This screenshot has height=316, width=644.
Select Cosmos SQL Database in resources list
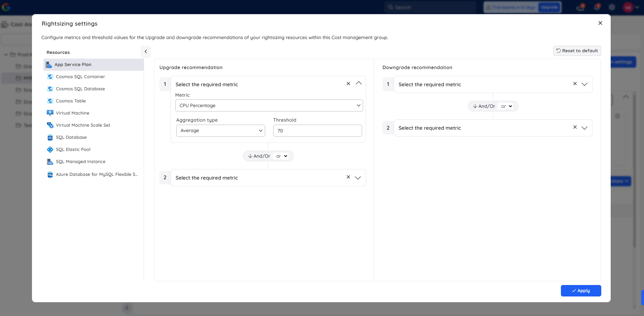pos(94,89)
